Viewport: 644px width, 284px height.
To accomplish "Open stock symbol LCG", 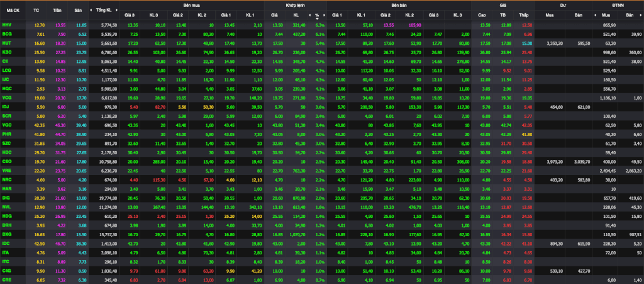I will (x=6, y=71).
